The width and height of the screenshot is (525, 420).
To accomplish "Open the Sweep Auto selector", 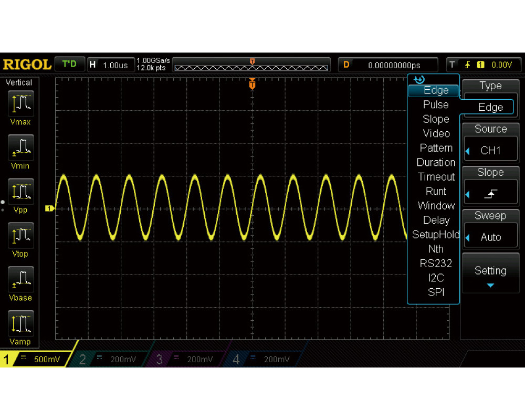I will coord(490,237).
